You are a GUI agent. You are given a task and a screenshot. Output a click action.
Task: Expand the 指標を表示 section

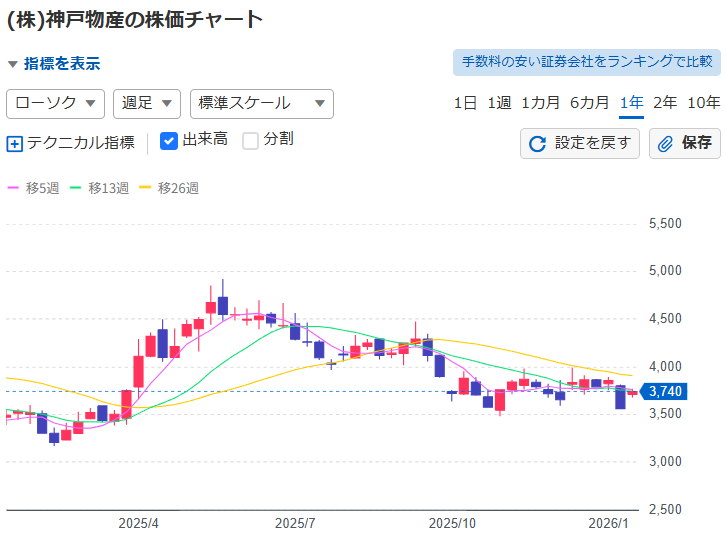tap(62, 64)
